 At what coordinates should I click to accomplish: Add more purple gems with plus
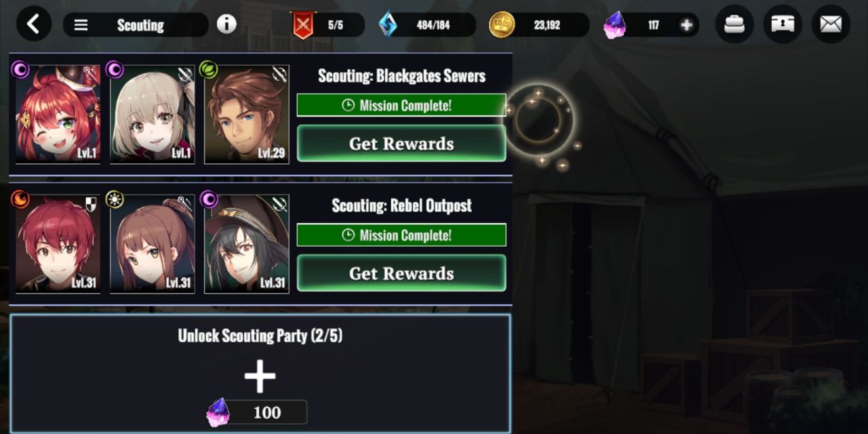point(686,25)
